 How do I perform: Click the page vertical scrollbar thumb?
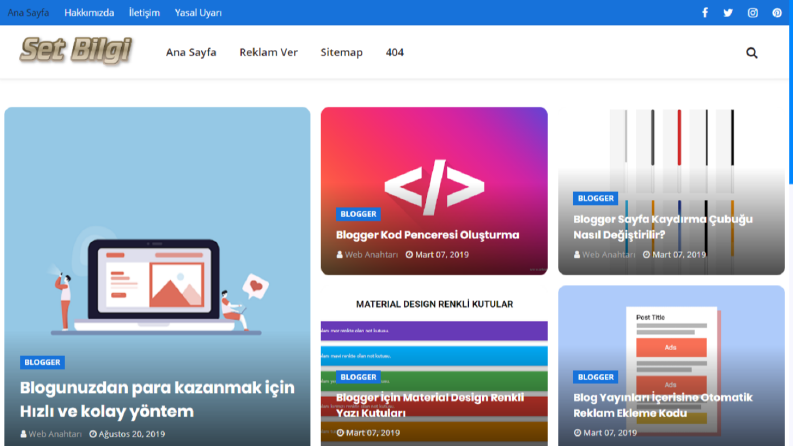[x=790, y=92]
